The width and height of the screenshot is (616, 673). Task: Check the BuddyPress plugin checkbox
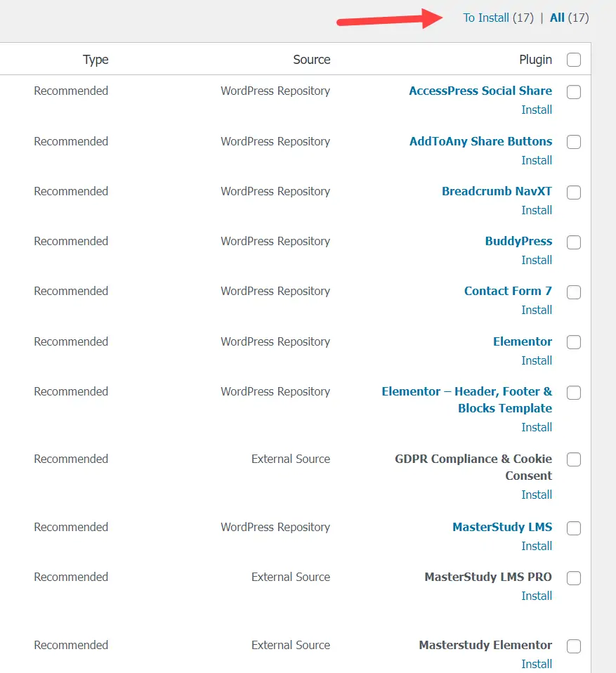573,242
